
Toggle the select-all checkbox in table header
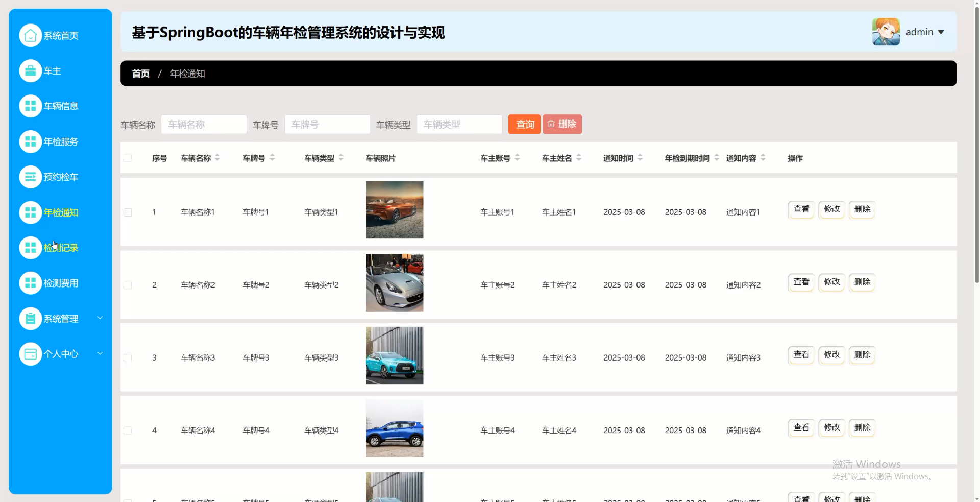coord(128,158)
